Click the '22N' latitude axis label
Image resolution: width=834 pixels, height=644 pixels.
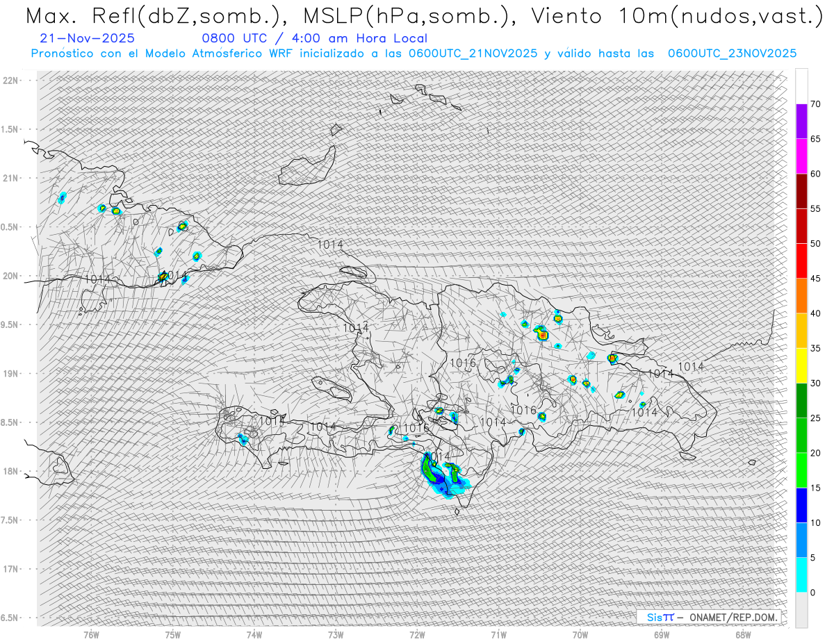10,81
